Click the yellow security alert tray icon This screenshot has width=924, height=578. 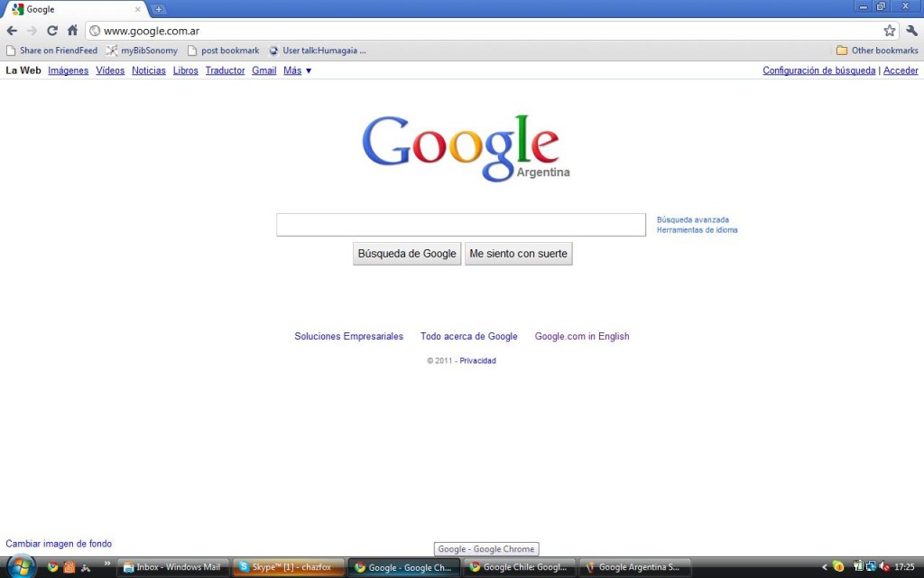tap(838, 567)
